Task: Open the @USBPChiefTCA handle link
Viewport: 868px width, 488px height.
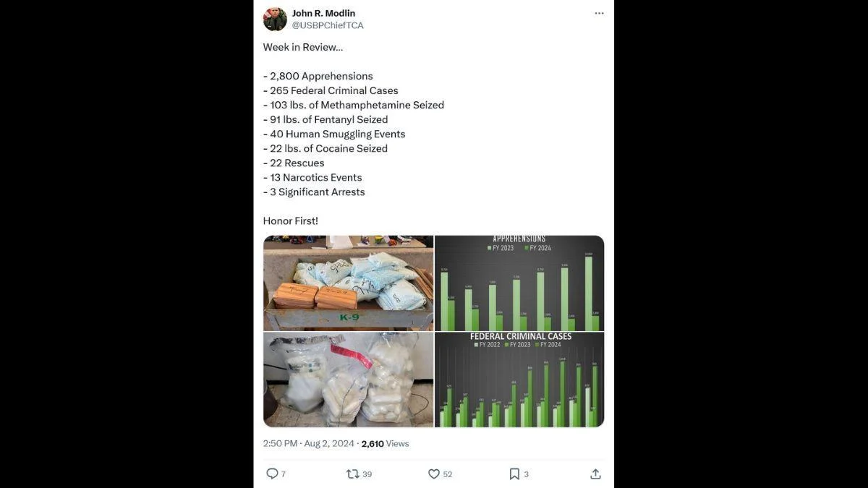Action: click(x=328, y=25)
